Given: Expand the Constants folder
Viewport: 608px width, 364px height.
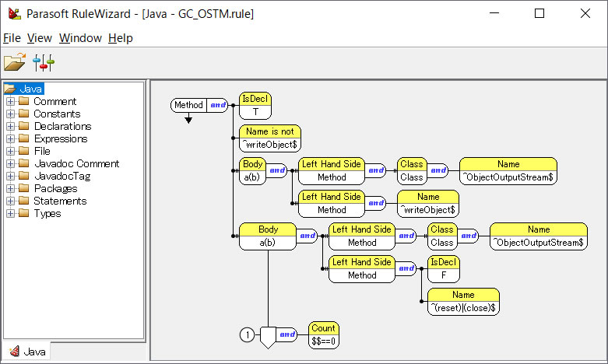Looking at the screenshot, I should pos(10,114).
